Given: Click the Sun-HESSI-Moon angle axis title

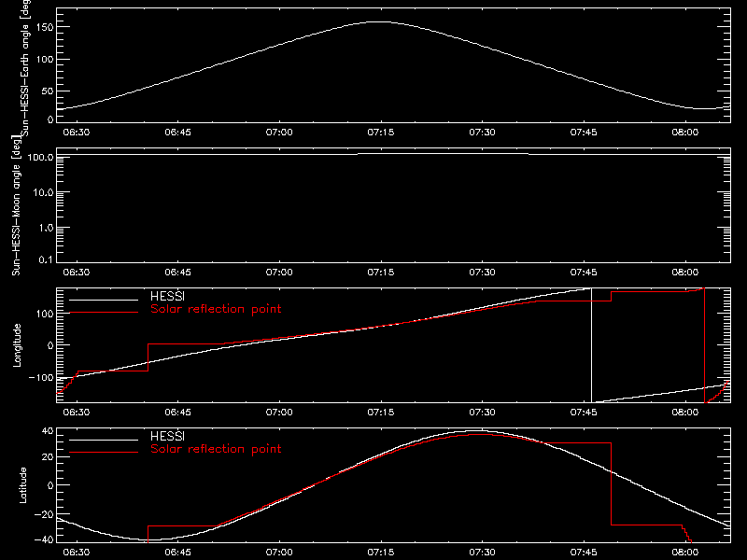Looking at the screenshot, I should coord(16,205).
